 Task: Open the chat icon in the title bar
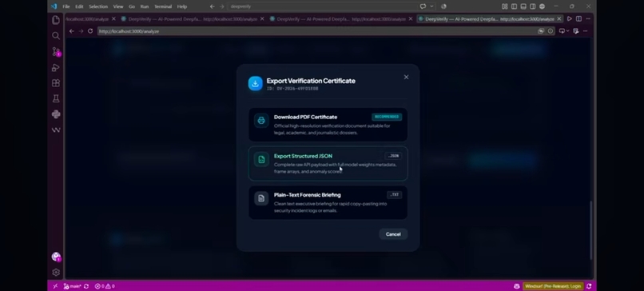point(423,6)
